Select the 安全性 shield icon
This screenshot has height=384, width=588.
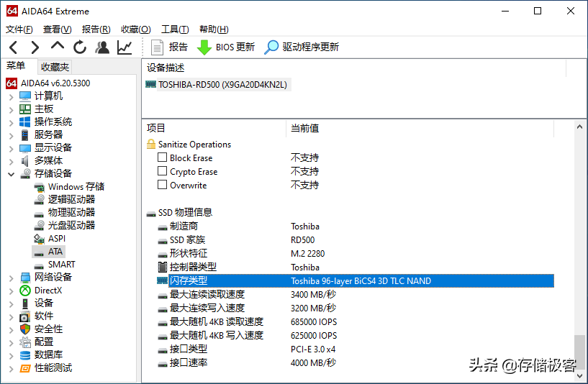(x=25, y=329)
